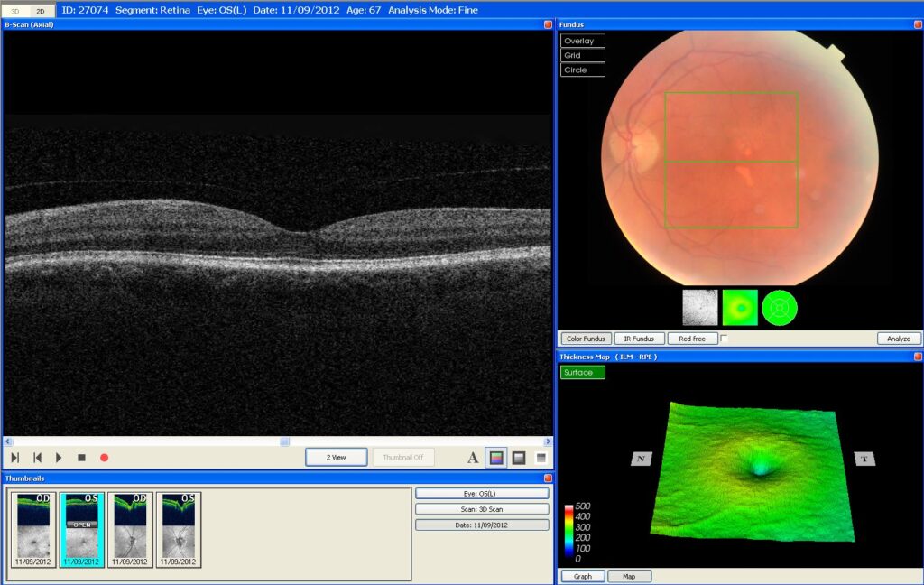Open the Date: 11/09/2012 selector
The height and width of the screenshot is (585, 924).
click(x=482, y=525)
